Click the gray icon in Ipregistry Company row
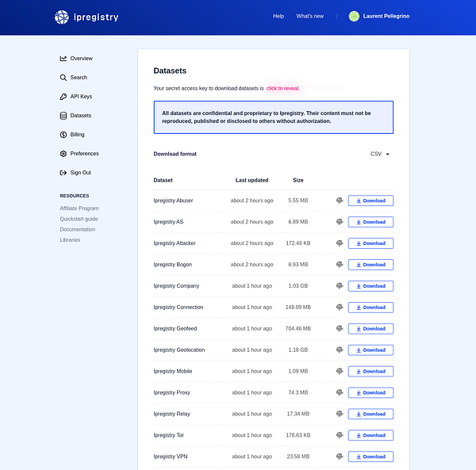This screenshot has width=476, height=470. click(x=340, y=286)
